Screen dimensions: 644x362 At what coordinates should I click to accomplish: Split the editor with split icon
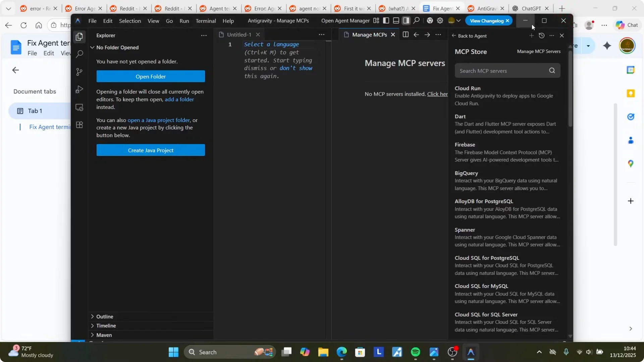tap(406, 35)
